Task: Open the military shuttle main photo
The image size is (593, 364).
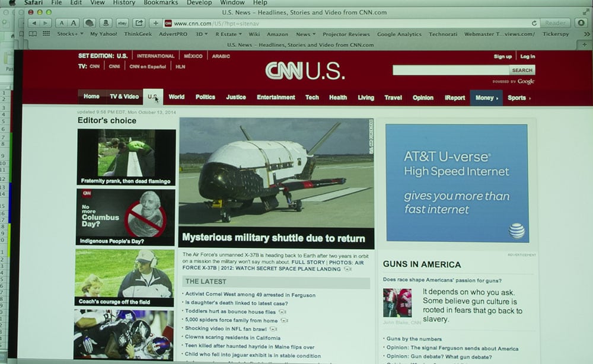Action: (277, 173)
